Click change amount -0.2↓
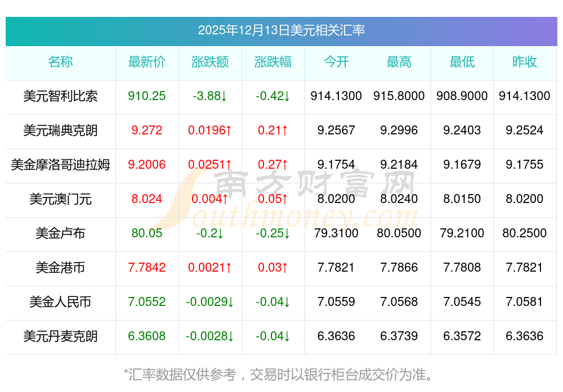This screenshot has height=392, width=563. click(209, 233)
